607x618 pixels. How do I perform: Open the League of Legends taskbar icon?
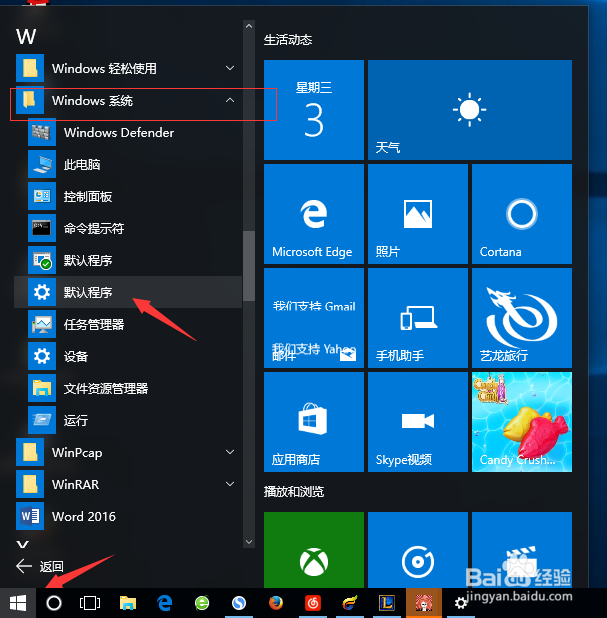pyautogui.click(x=387, y=603)
